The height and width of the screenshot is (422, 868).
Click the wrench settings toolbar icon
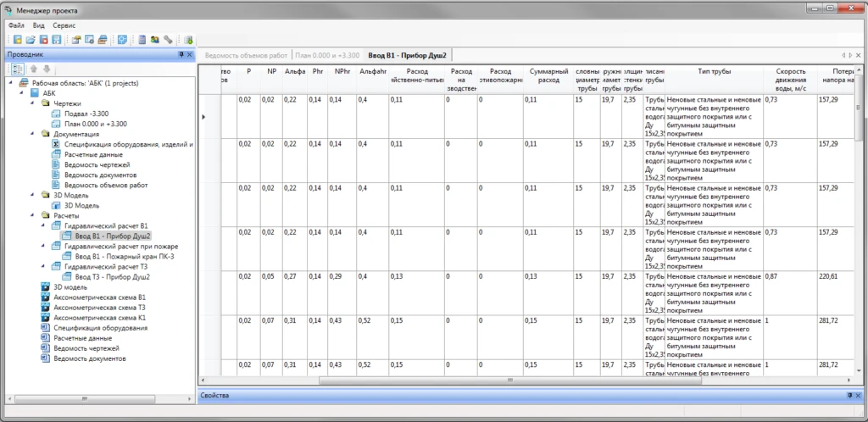168,40
